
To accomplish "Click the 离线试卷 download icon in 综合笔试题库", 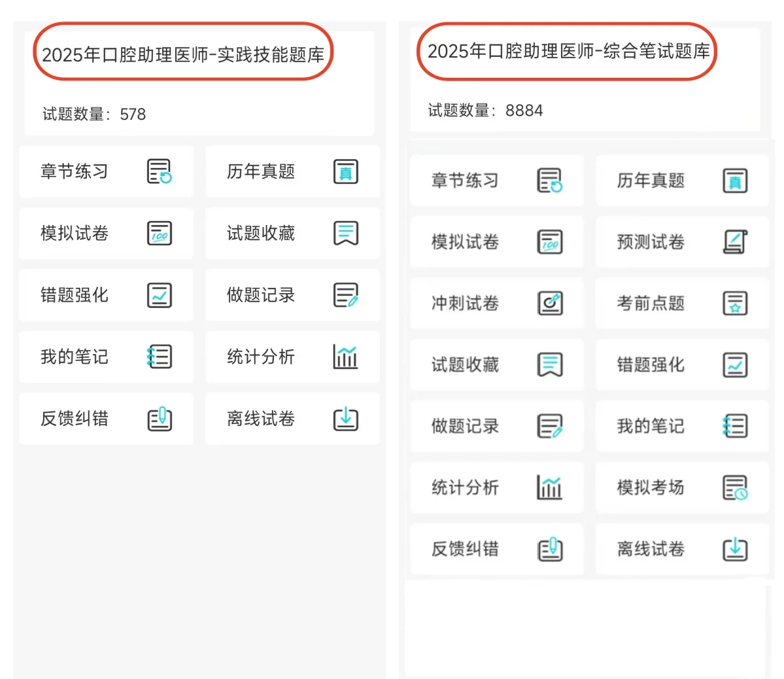I will coord(735,550).
